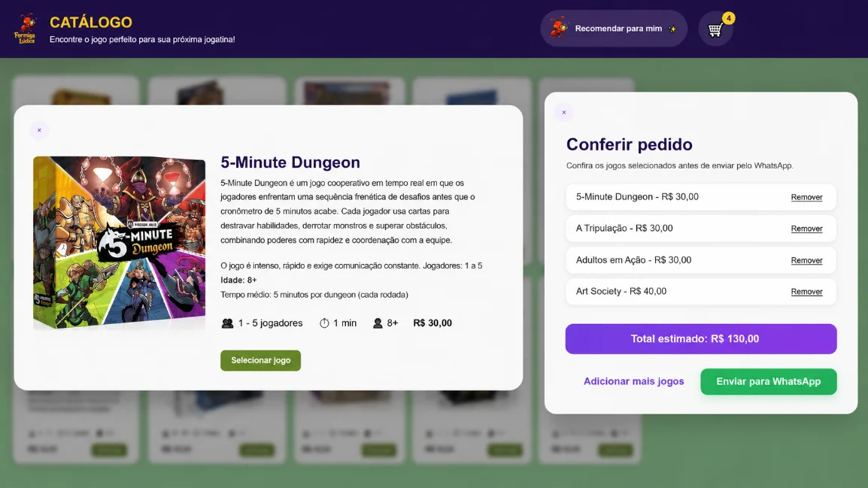Remove 5-Minute Dungeon from the order
The height and width of the screenshot is (488, 868).
[x=806, y=197]
